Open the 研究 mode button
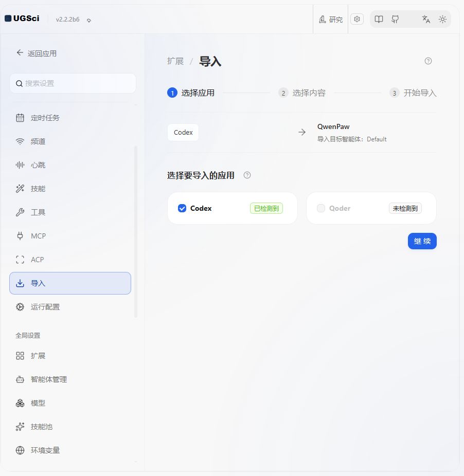 pyautogui.click(x=331, y=20)
